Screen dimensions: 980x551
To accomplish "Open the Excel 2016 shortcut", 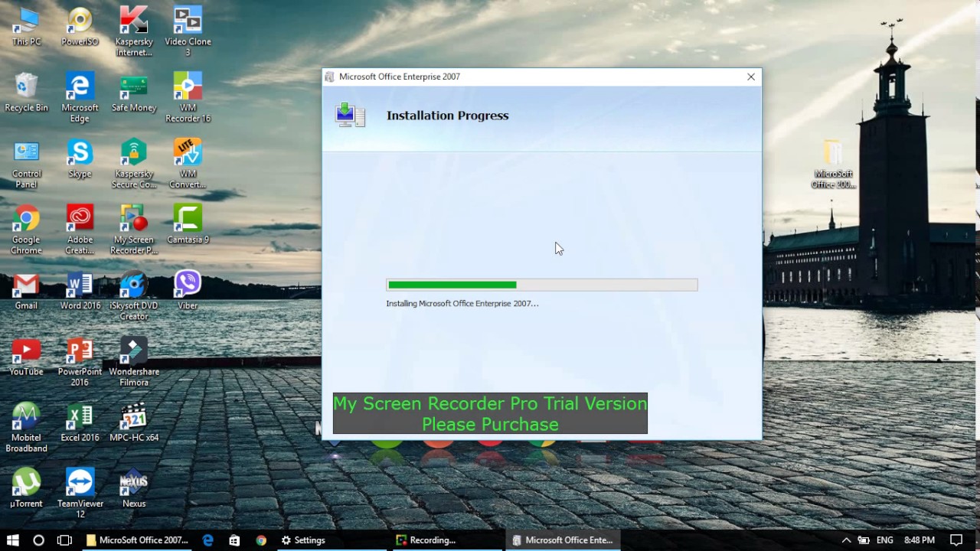I will (x=80, y=422).
